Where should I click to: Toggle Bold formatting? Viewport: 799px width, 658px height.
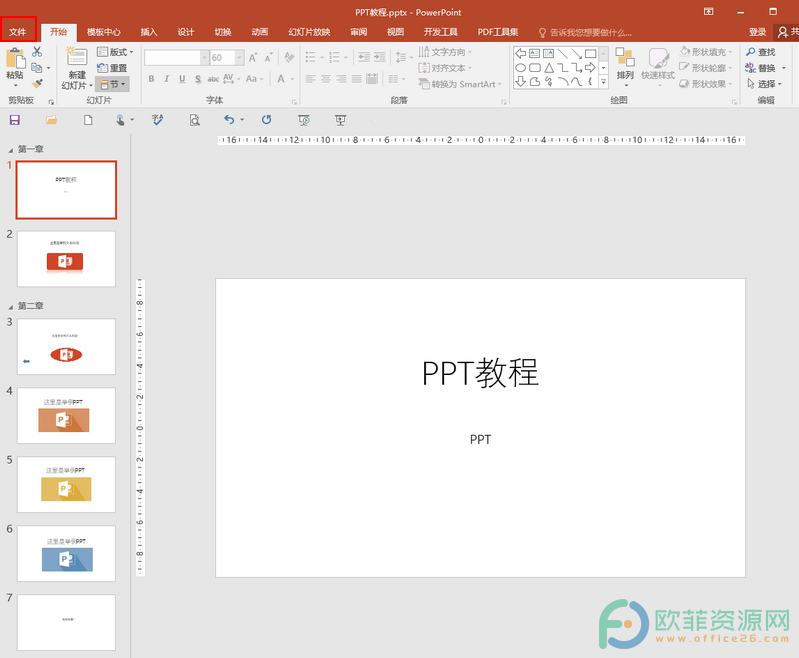pyautogui.click(x=151, y=79)
